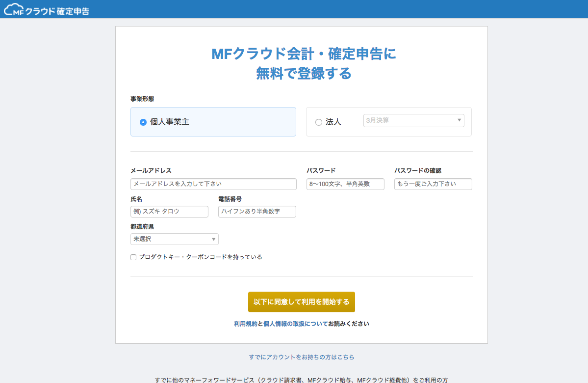The width and height of the screenshot is (588, 383).
Task: Open the 都道府県 dropdown
Action: click(175, 239)
